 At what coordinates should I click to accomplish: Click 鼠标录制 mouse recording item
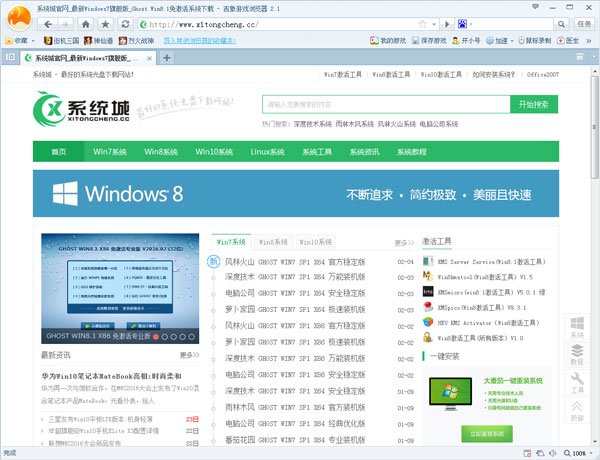[x=535, y=41]
